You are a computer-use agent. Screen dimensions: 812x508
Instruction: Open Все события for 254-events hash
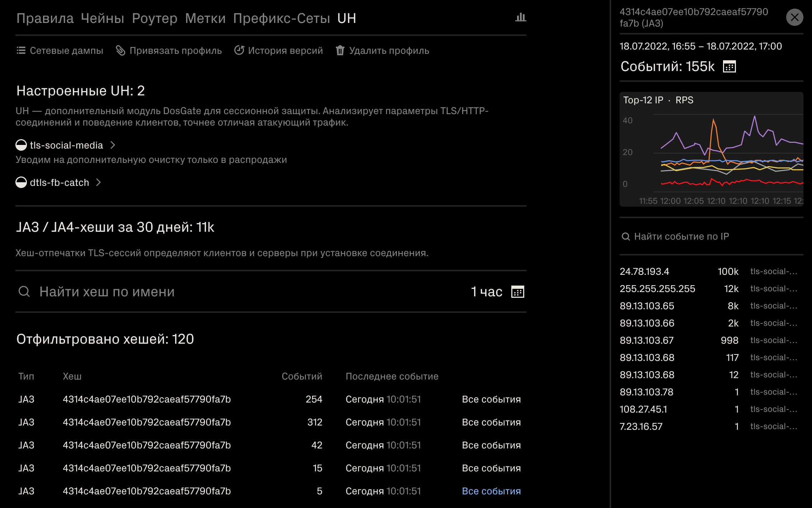point(491,399)
